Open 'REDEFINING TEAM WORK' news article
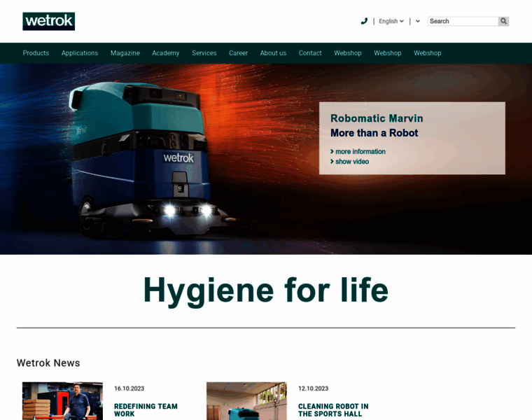 pos(146,409)
